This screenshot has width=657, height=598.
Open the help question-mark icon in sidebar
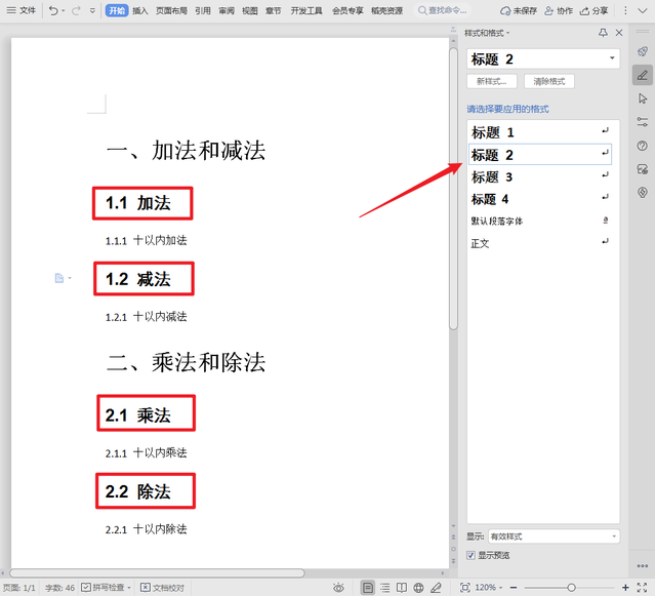pyautogui.click(x=642, y=145)
